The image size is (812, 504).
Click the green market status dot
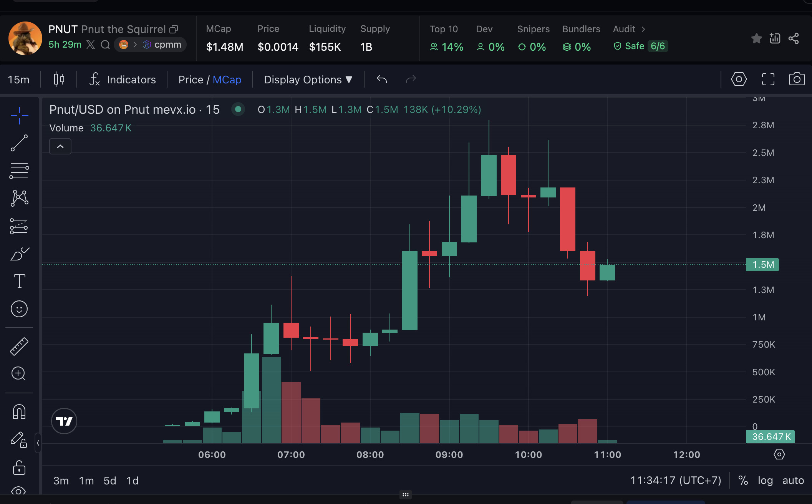pyautogui.click(x=238, y=109)
